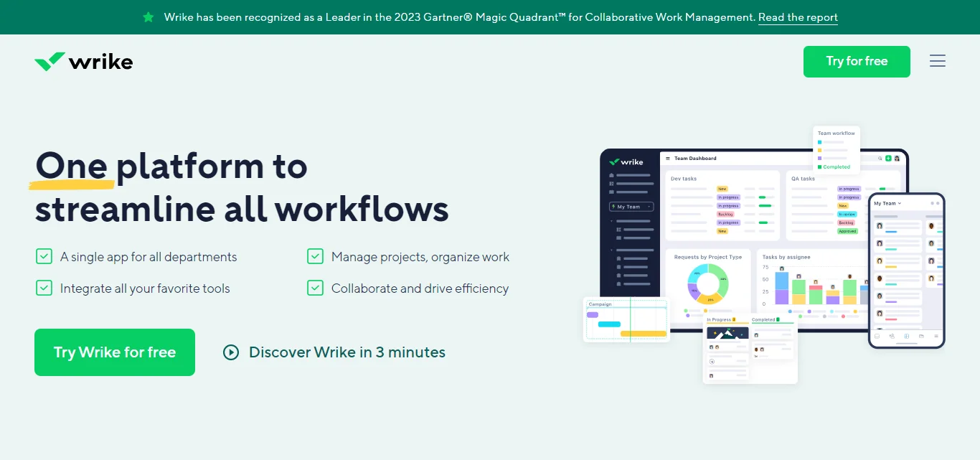The width and height of the screenshot is (980, 460).
Task: Click 'Integrate all your favorite tools' text
Action: tap(145, 288)
